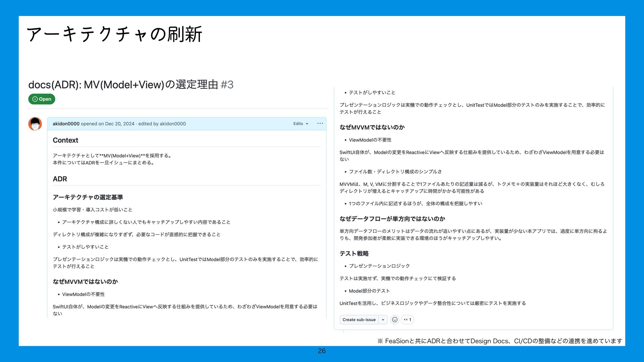The width and height of the screenshot is (644, 362).
Task: Click the smiley add-reaction icon
Action: tap(395, 320)
